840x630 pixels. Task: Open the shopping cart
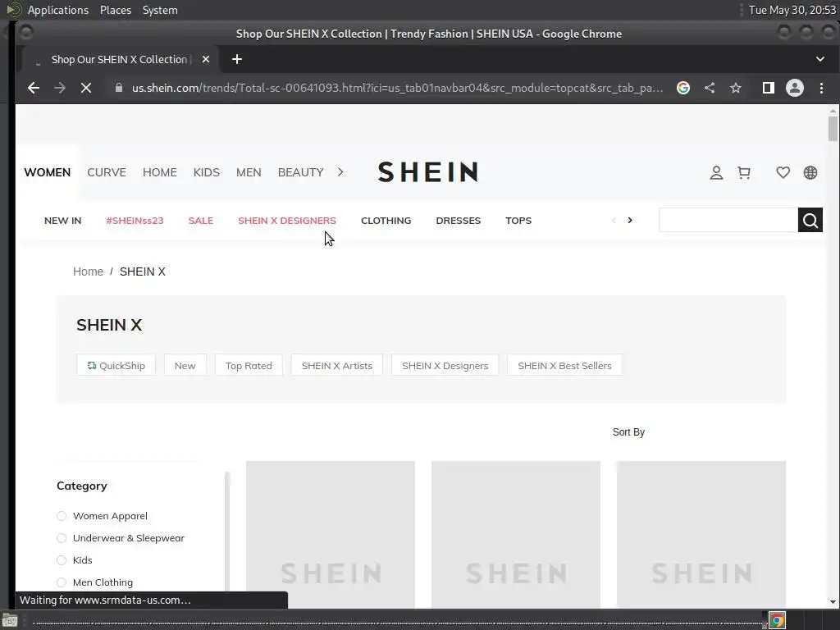[743, 172]
